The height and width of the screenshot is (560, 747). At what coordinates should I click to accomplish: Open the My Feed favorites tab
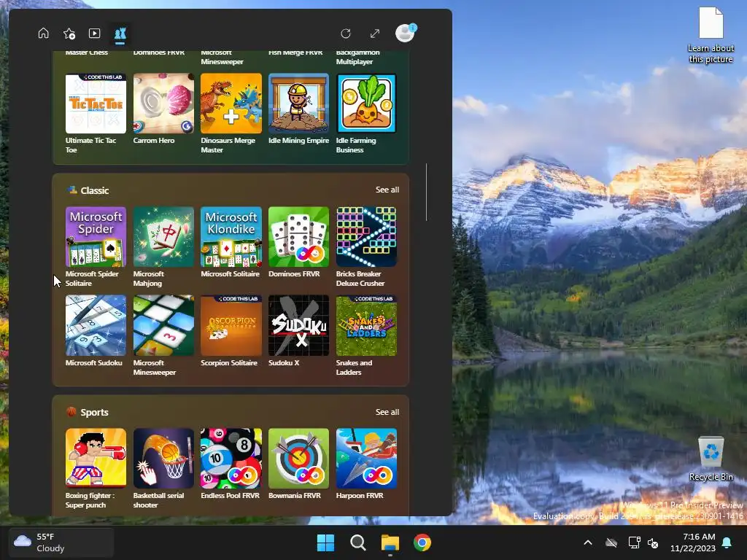(x=69, y=34)
